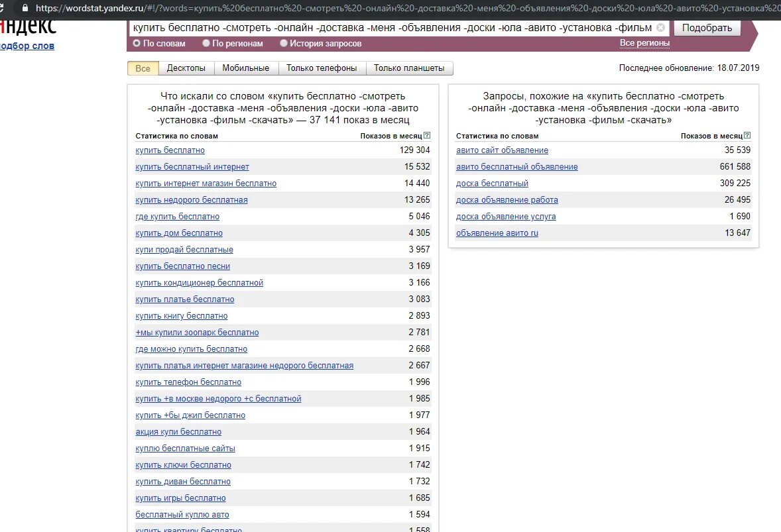Open купить платье бесплатно link

pyautogui.click(x=185, y=299)
